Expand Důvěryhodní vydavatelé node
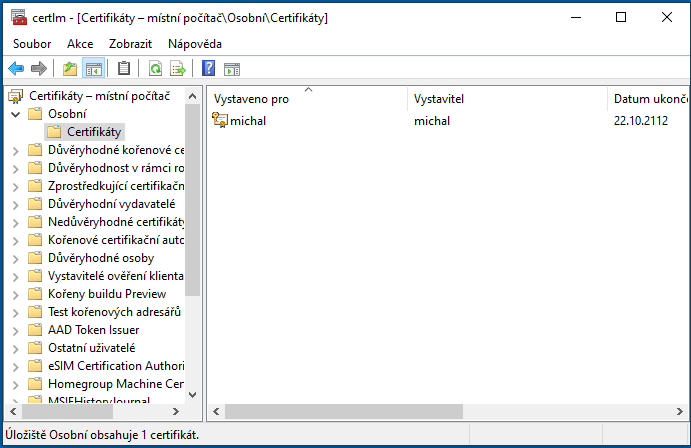Screen dimensions: 691x448 pos(16,205)
